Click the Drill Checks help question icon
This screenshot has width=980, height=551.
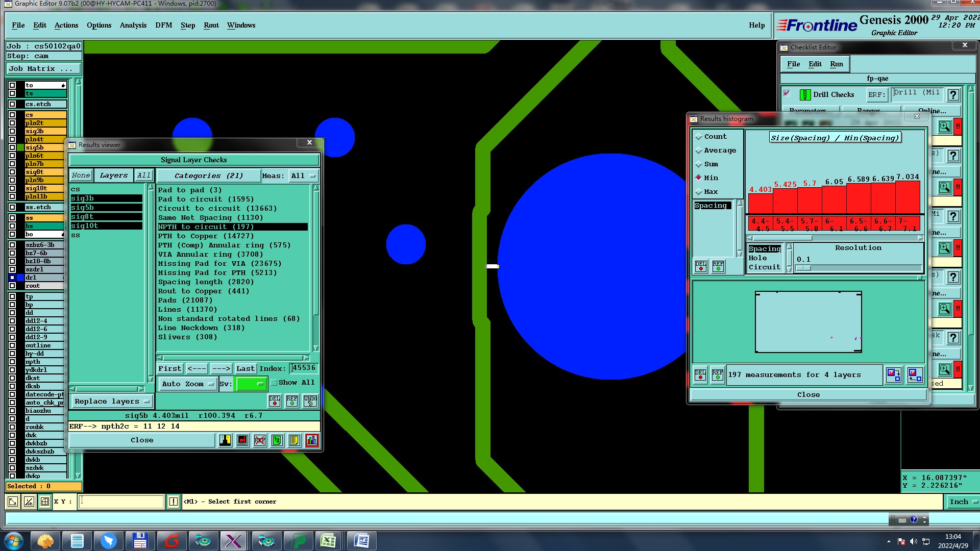[952, 95]
